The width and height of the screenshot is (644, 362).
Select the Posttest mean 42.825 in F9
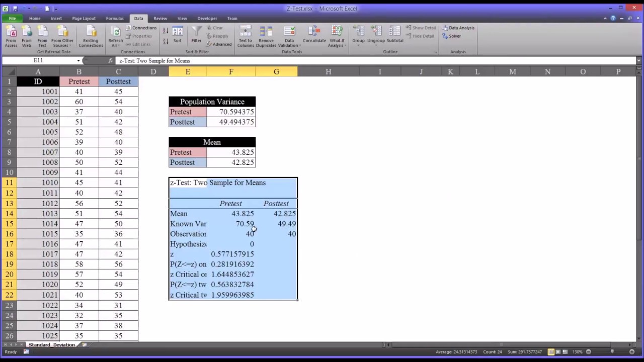231,162
